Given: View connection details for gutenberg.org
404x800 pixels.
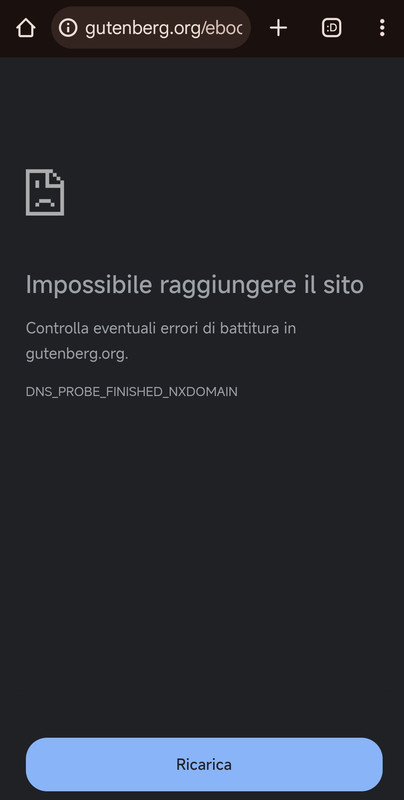Looking at the screenshot, I should pos(68,28).
